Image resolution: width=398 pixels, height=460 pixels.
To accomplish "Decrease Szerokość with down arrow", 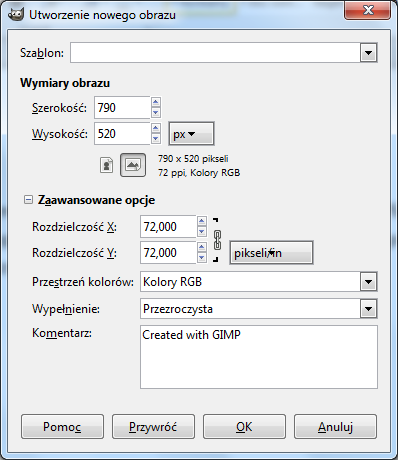I will click(x=156, y=113).
